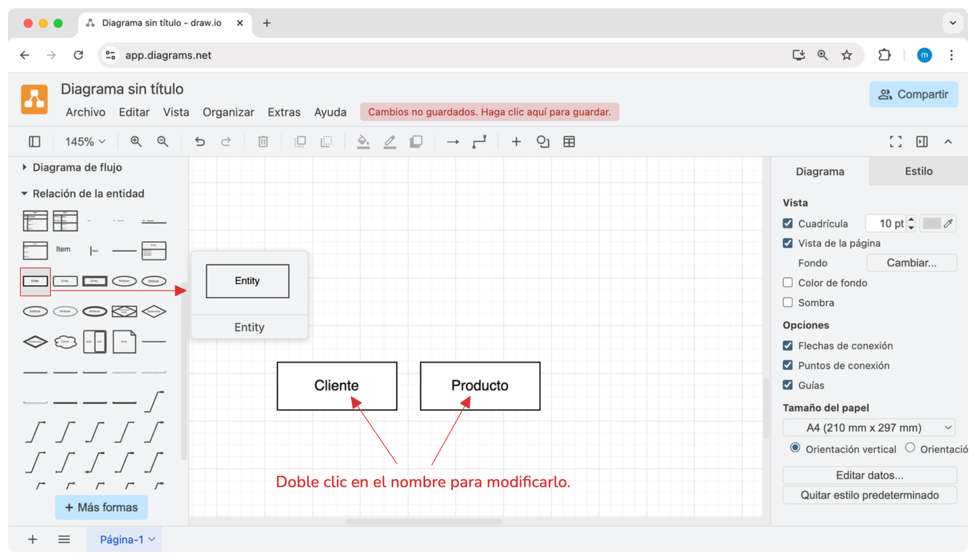
Task: Click the Editar datos button
Action: coord(869,475)
